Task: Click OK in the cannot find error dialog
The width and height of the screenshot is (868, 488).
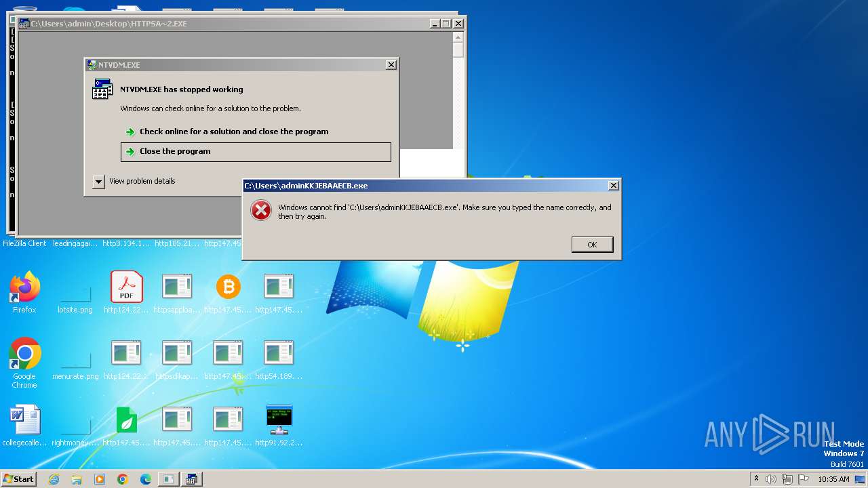Action: tap(592, 245)
